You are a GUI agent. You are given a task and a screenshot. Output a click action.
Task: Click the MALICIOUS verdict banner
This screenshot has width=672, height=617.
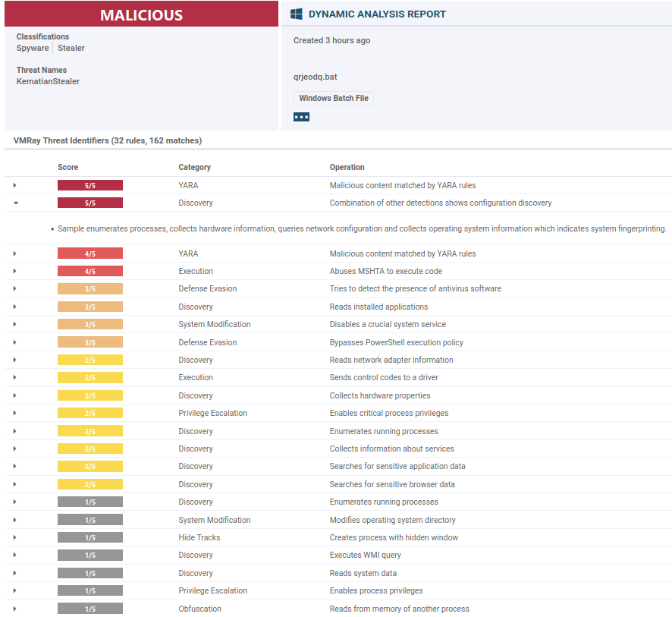click(x=141, y=14)
